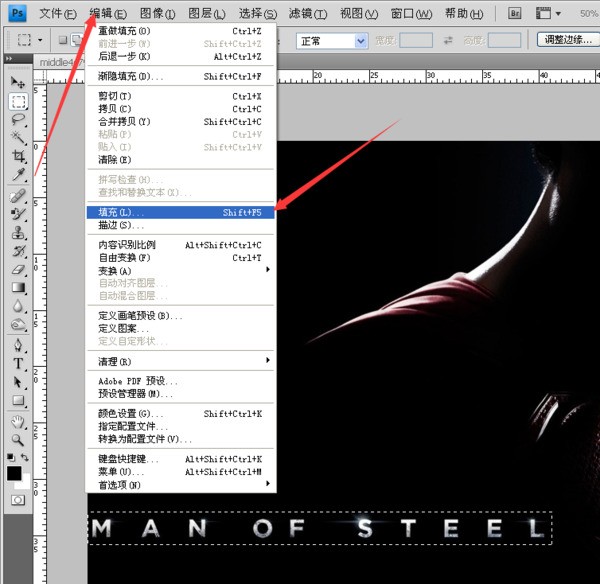Click the black foreground color swatch

[x=14, y=472]
